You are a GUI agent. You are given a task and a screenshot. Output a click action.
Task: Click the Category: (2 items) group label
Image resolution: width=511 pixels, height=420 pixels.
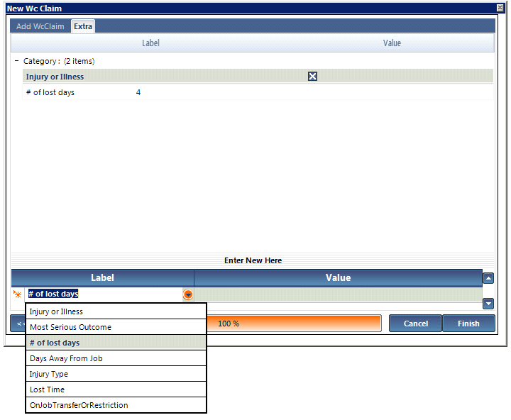[59, 61]
